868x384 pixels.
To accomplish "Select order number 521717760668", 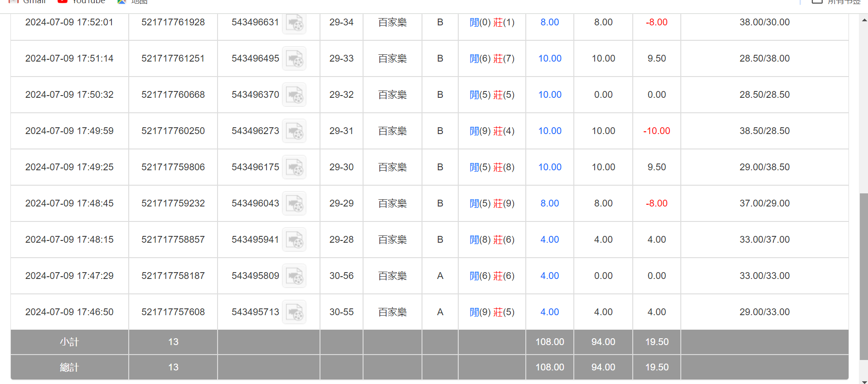I will pyautogui.click(x=173, y=95).
